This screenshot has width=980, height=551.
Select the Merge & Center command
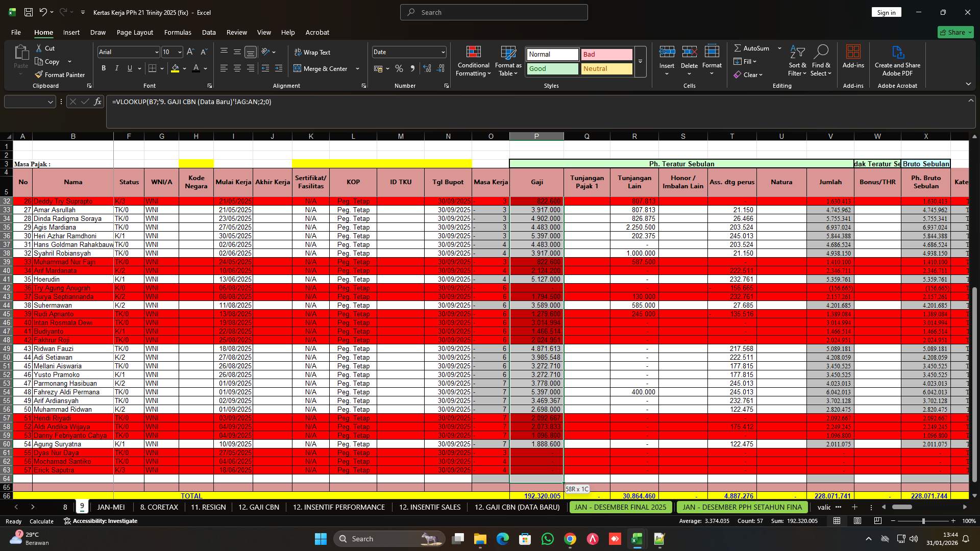(x=323, y=68)
